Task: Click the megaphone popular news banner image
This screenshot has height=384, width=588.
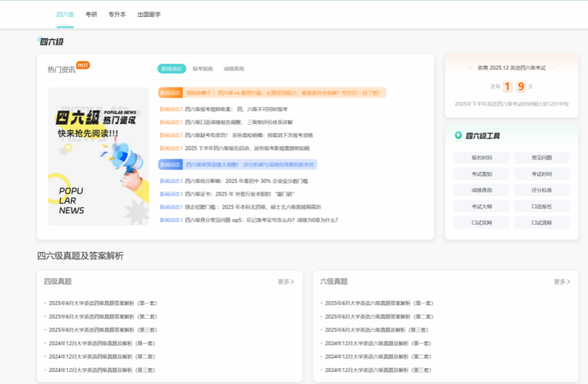Action: 98,156
